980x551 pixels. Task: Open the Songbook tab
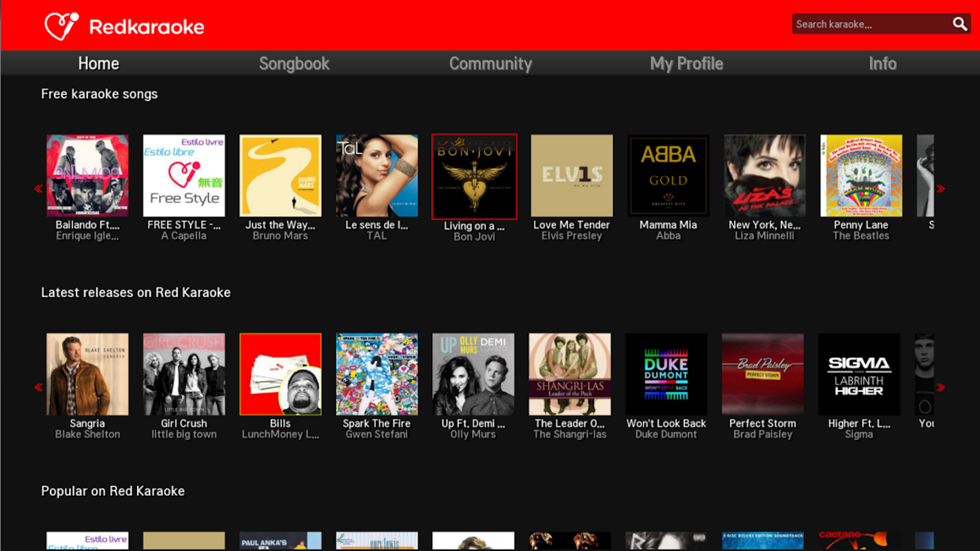tap(294, 63)
